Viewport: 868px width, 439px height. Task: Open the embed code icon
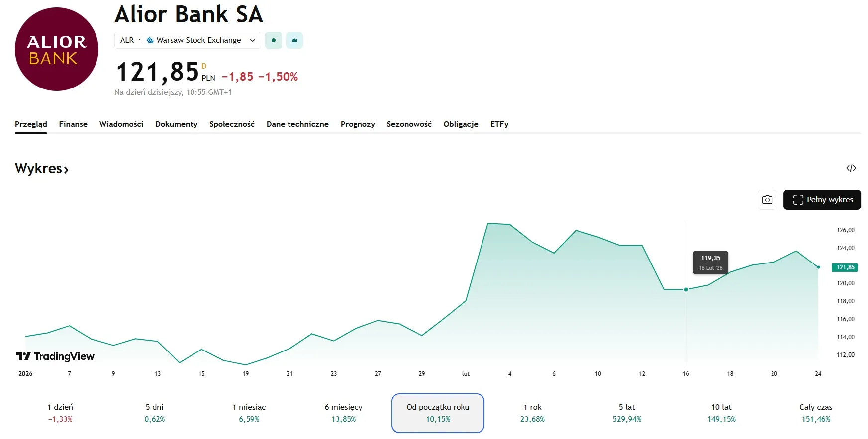pos(851,168)
